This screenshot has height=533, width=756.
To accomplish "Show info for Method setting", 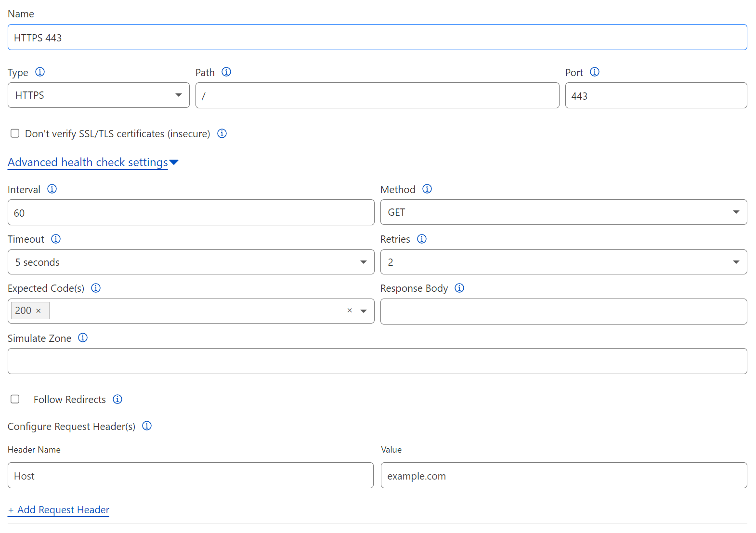I will (x=427, y=189).
